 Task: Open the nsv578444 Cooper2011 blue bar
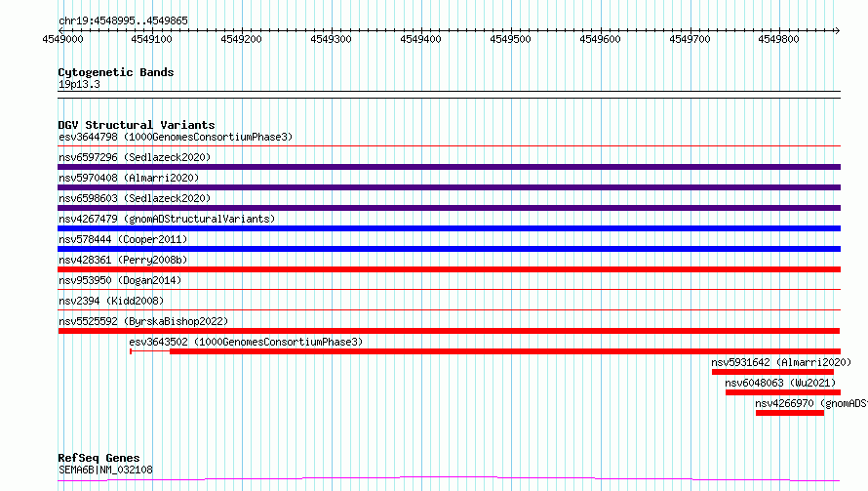tap(449, 249)
